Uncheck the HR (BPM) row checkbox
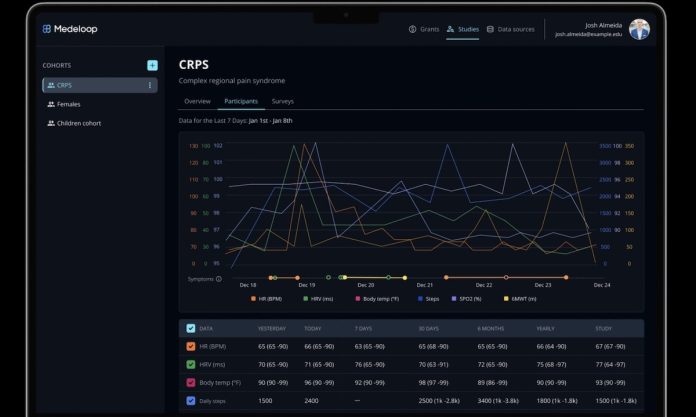696x417 pixels. pos(191,346)
